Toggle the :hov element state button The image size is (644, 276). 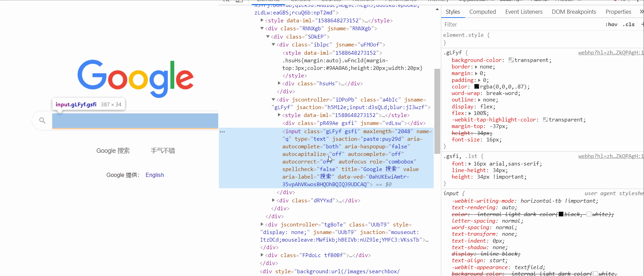pyautogui.click(x=611, y=24)
